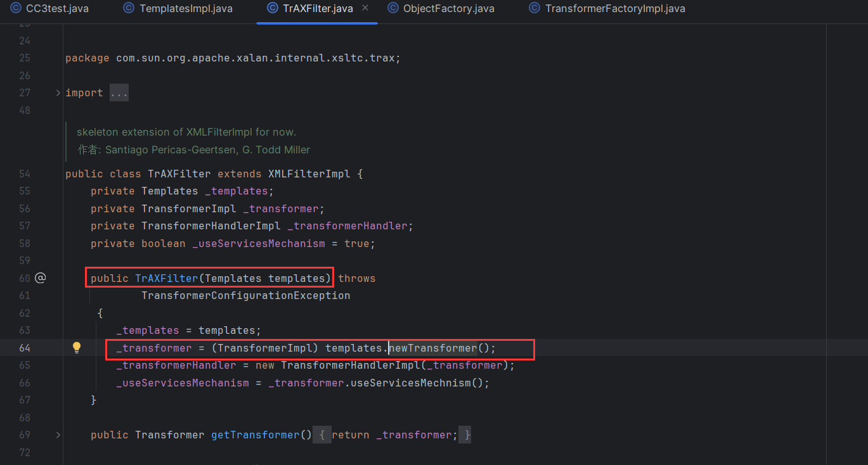Click TransformerConfigurationException in the throws clause
This screenshot has width=868, height=465.
(x=246, y=296)
